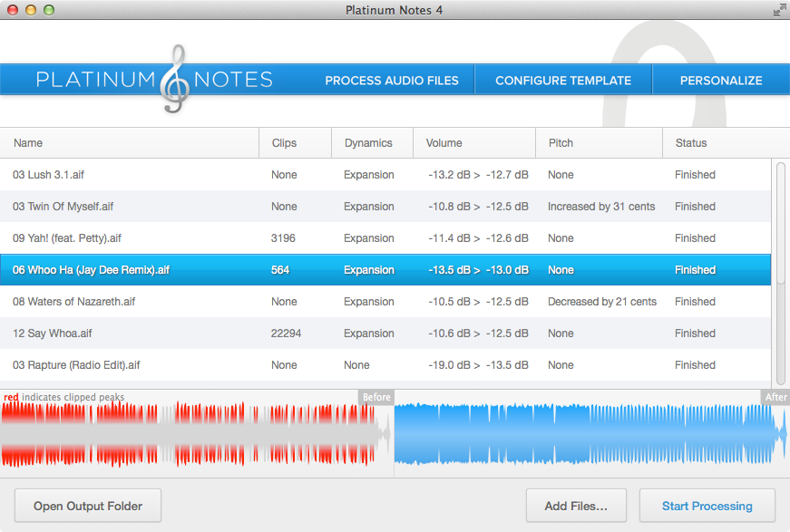Click the Dynamics column header
Screen dimensions: 790x532
[368, 143]
